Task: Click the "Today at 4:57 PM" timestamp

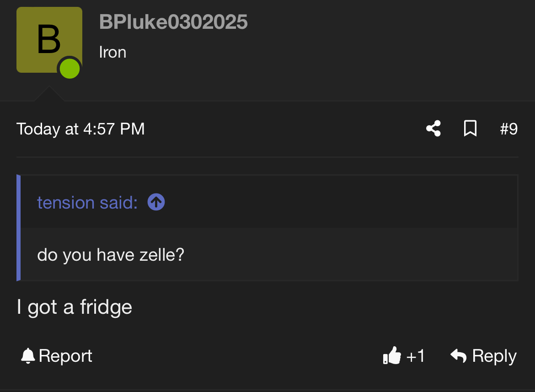Action: pyautogui.click(x=80, y=129)
